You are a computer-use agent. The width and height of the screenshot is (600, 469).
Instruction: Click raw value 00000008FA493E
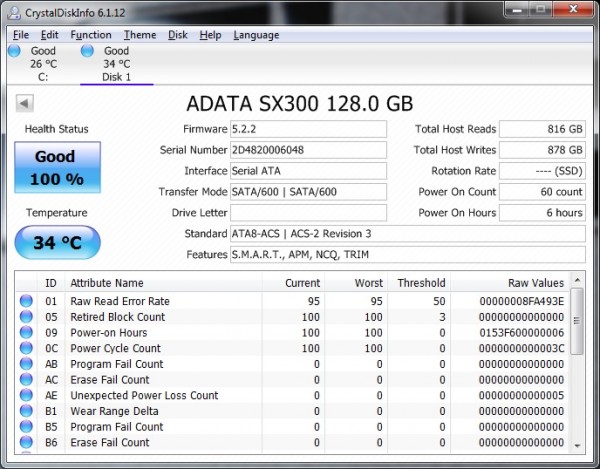tap(522, 301)
